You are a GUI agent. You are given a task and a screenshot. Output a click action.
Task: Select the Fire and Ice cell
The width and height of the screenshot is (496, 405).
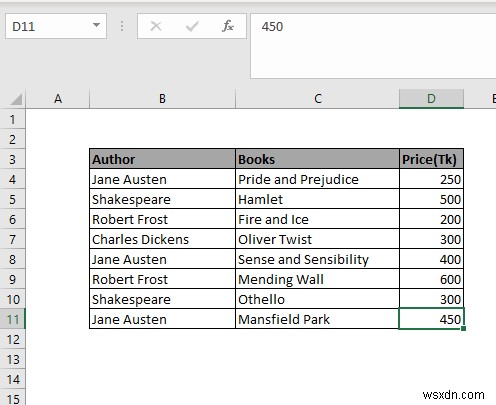(317, 219)
